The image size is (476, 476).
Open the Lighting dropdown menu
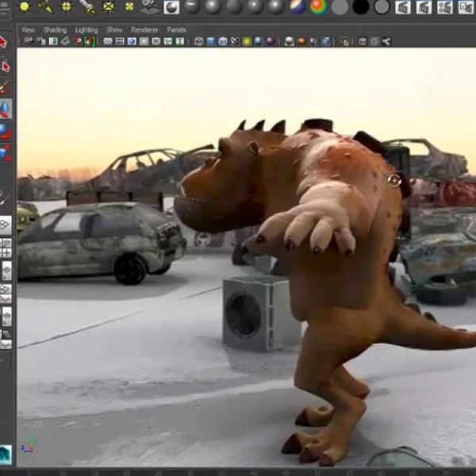[86, 29]
